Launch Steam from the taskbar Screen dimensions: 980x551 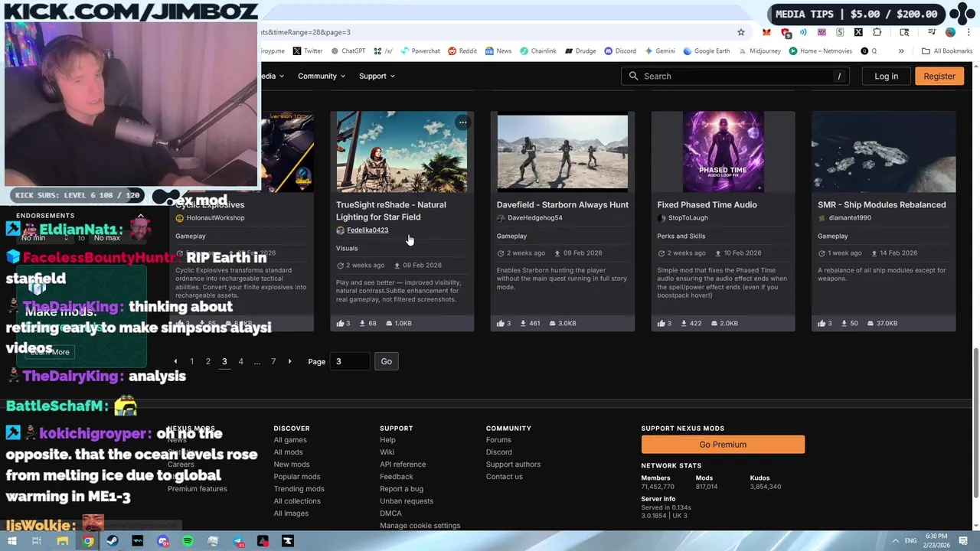[x=113, y=541]
